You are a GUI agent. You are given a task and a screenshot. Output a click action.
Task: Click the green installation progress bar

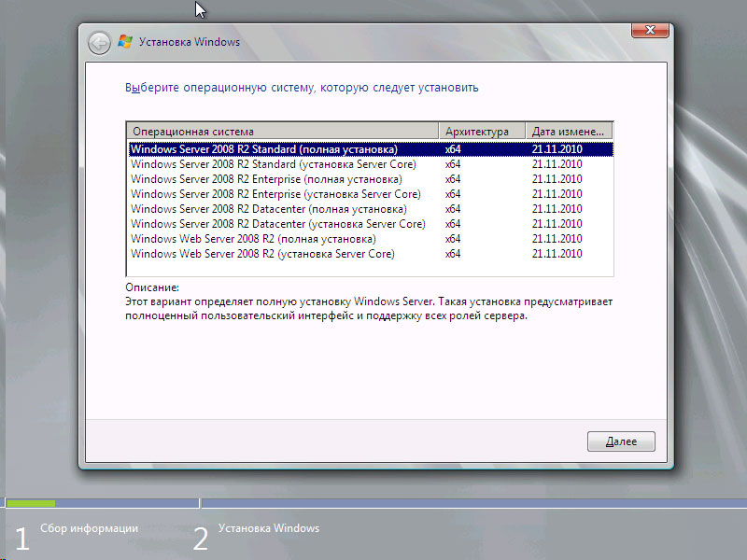pyautogui.click(x=31, y=503)
